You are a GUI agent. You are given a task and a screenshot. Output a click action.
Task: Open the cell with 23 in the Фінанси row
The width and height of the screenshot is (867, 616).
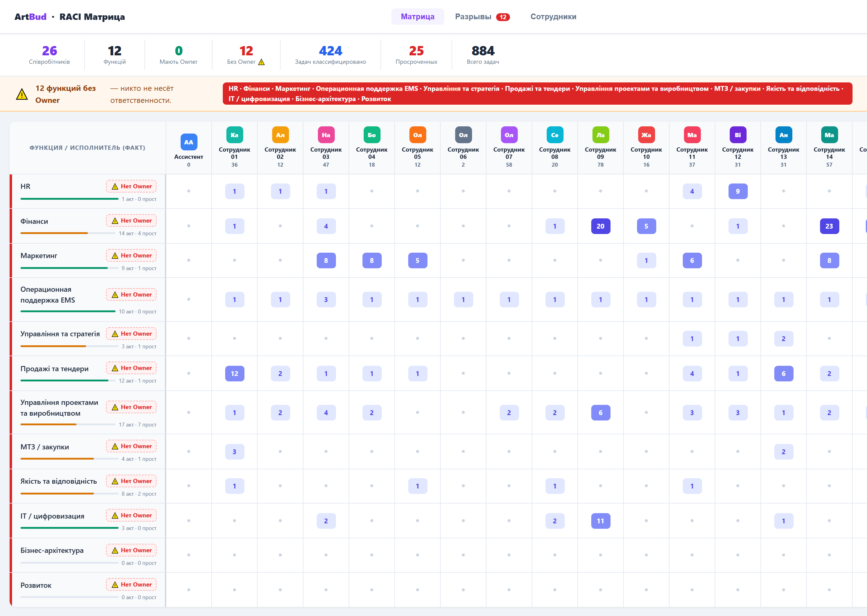829,226
